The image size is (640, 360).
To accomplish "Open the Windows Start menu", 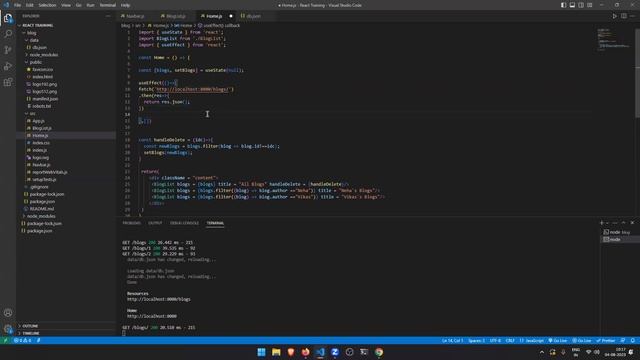I will 262,352.
